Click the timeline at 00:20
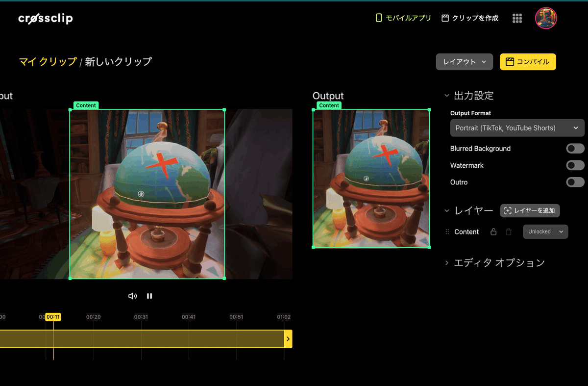 (x=94, y=317)
